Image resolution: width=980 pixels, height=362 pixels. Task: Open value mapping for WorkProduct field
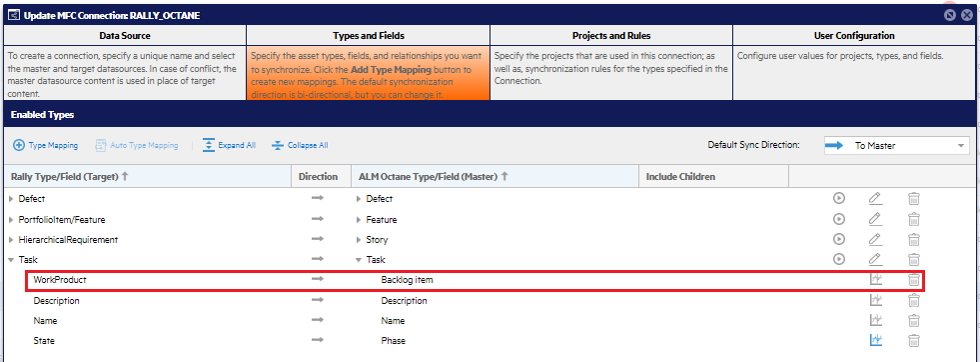pos(876,279)
